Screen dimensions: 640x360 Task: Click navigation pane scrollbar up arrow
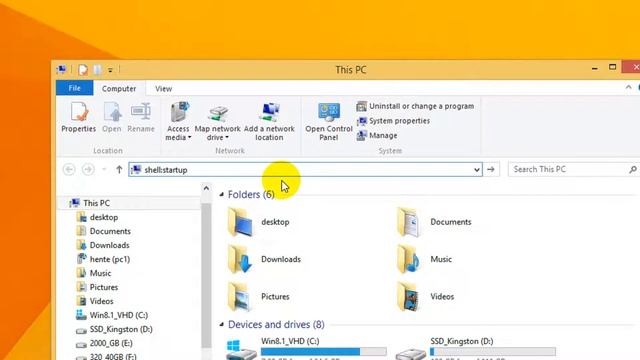point(206,189)
